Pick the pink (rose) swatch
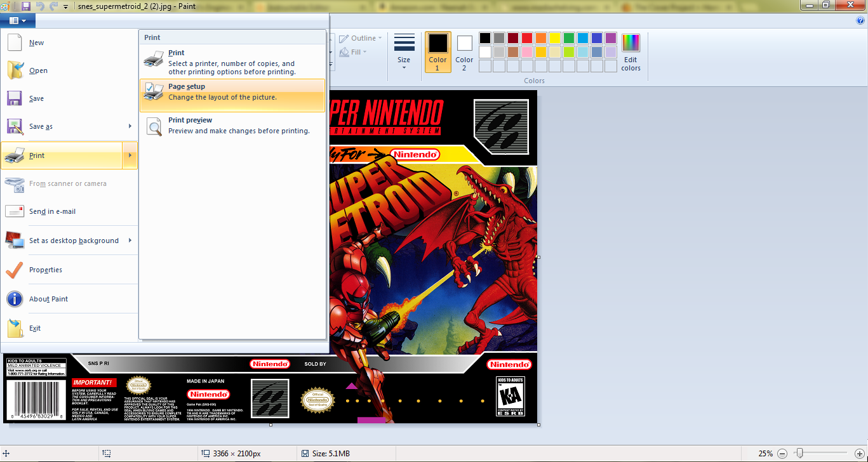This screenshot has height=462, width=868. coord(527,52)
